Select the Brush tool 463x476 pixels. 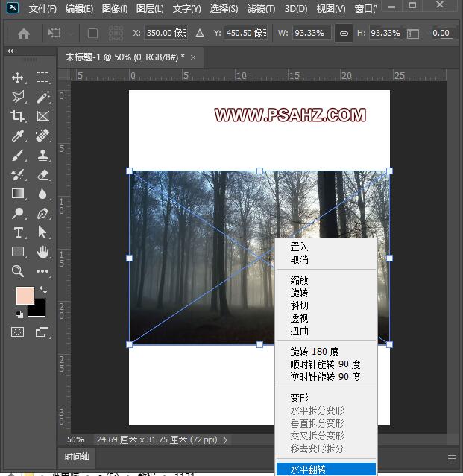tap(18, 155)
